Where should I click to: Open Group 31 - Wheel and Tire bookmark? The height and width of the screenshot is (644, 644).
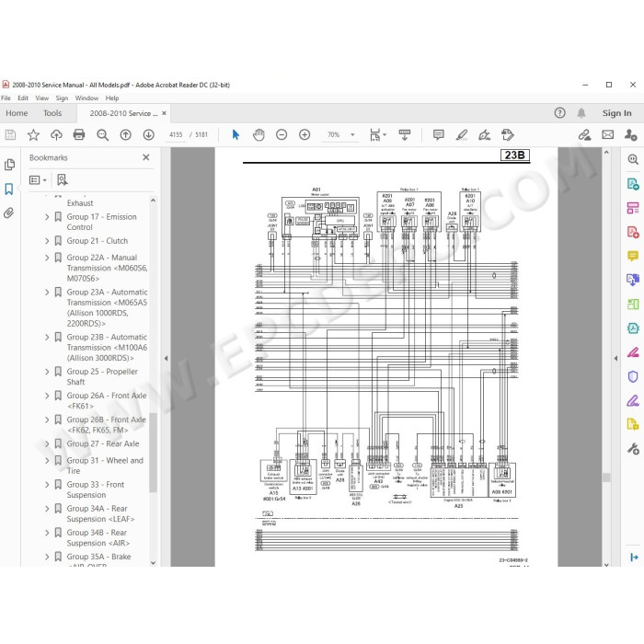pyautogui.click(x=105, y=466)
